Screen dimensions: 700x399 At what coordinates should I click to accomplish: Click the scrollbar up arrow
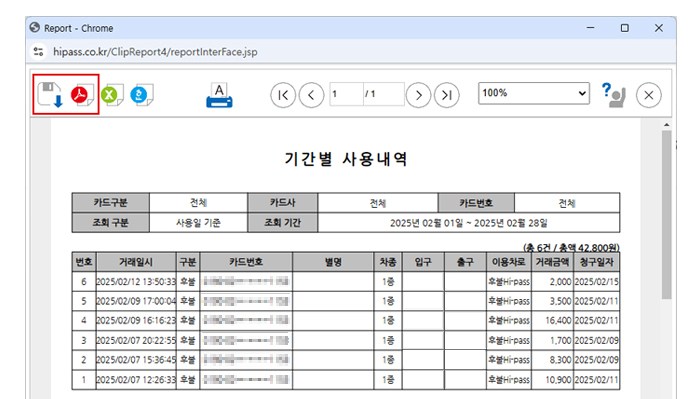(666, 125)
